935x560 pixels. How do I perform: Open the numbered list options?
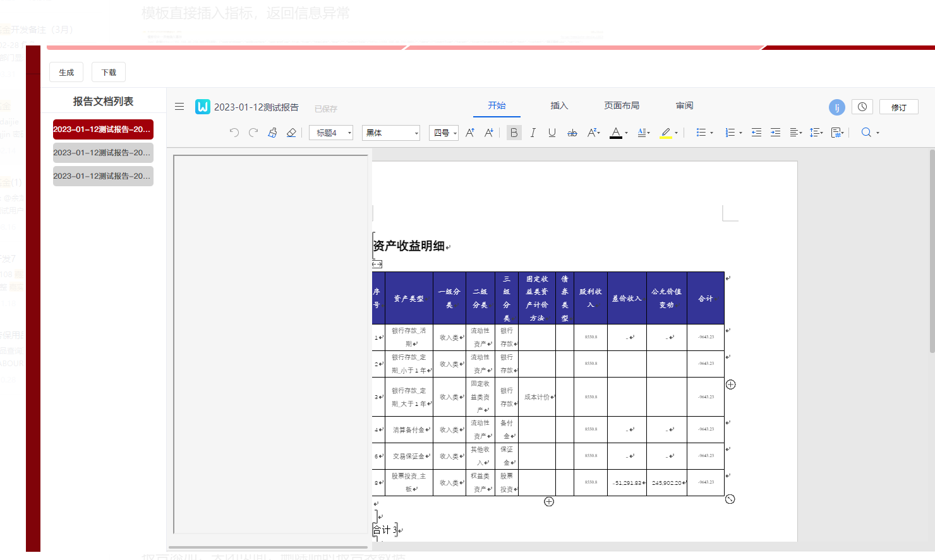[733, 133]
